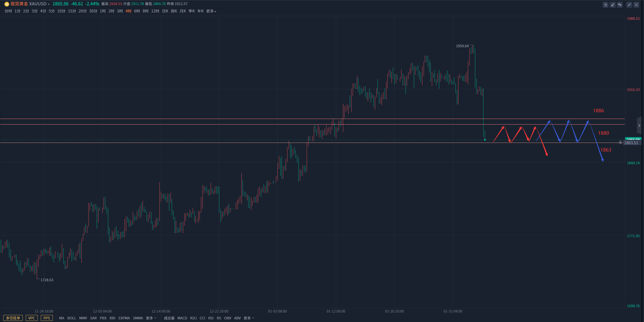This screenshot has height=322, width=644.
Task: Click the red 1880 annotation text
Action: click(603, 133)
